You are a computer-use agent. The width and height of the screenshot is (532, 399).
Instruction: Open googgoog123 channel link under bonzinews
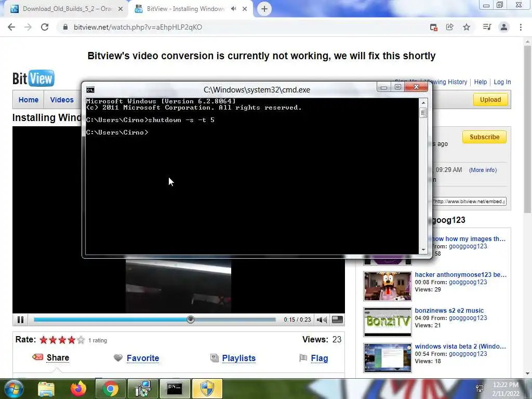tap(468, 318)
